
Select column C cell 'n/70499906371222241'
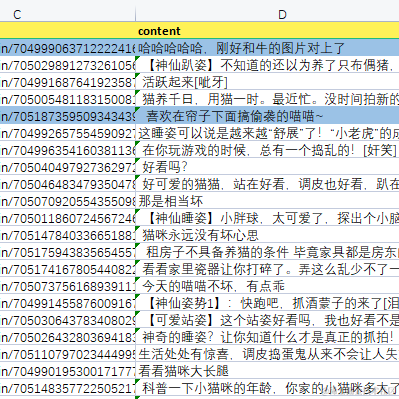click(68, 48)
